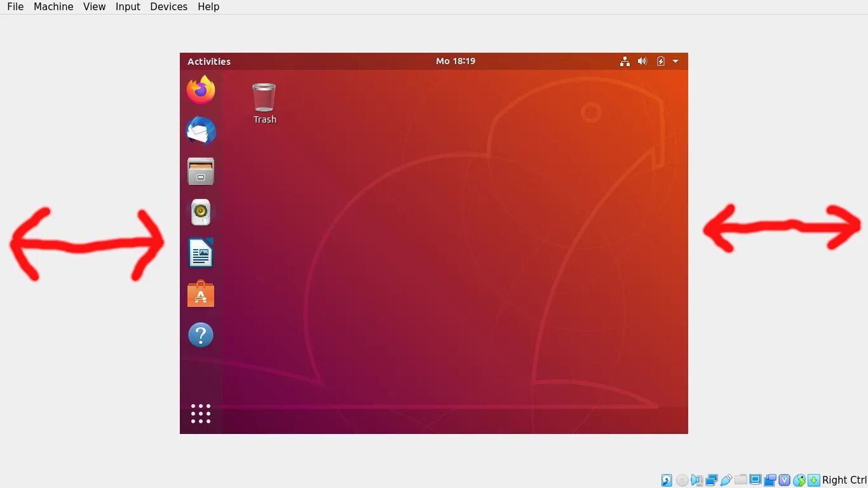Screen dimensions: 868x488
Task: Click the battery icon in Ubuntu panel
Action: coord(661,61)
